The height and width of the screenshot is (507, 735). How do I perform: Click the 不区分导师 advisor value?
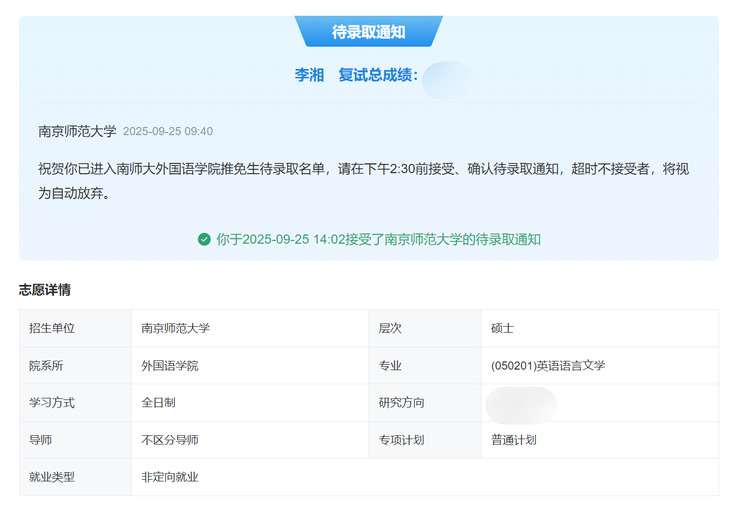169,439
